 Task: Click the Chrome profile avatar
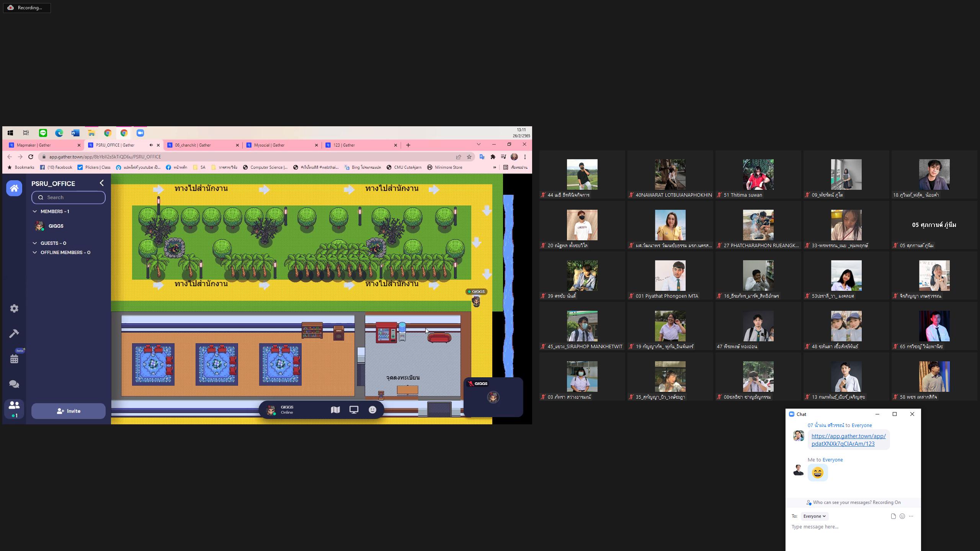pyautogui.click(x=514, y=157)
